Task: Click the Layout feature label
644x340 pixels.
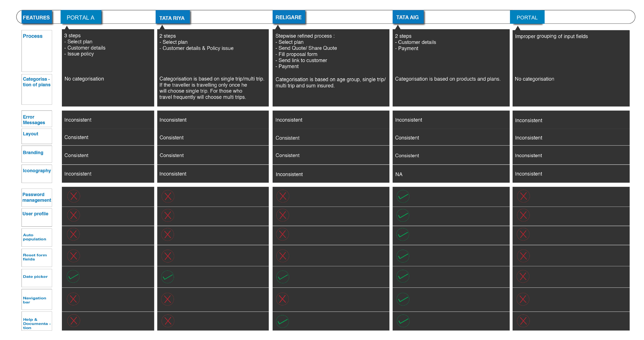Action: [37, 136]
